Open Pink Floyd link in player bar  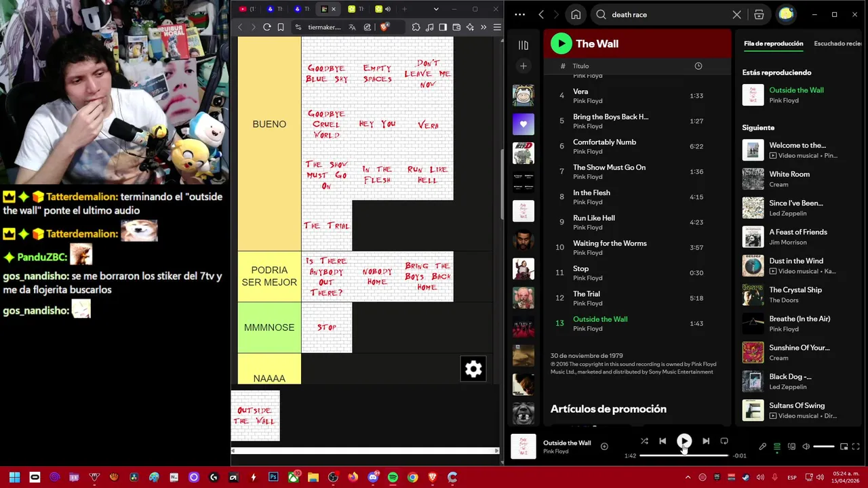click(x=555, y=451)
